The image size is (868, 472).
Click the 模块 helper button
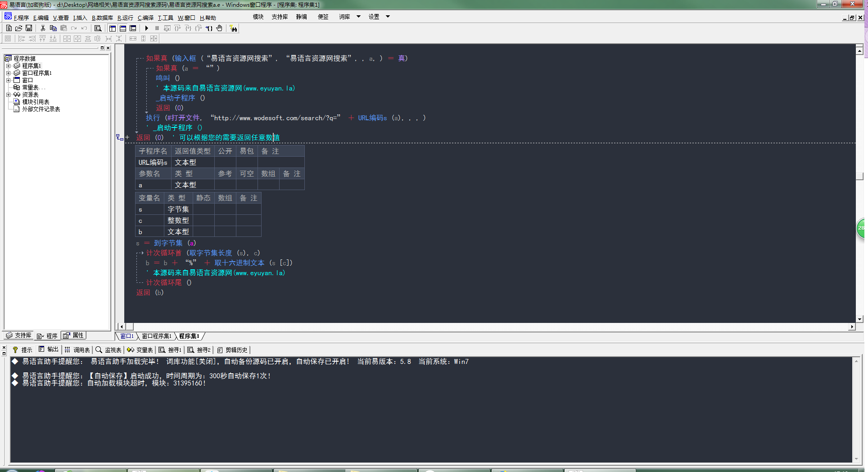258,17
